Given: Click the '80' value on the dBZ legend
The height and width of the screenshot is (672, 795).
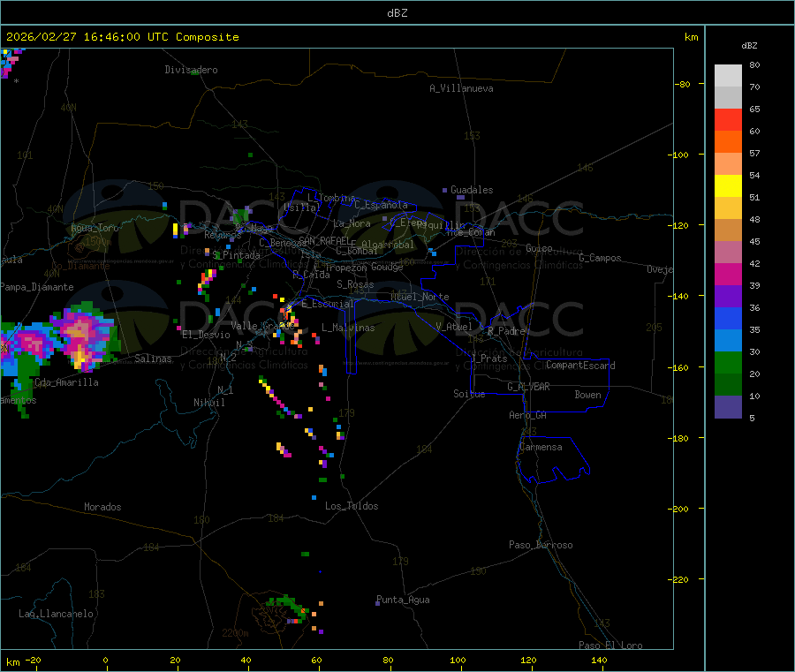Looking at the screenshot, I should pyautogui.click(x=754, y=64).
